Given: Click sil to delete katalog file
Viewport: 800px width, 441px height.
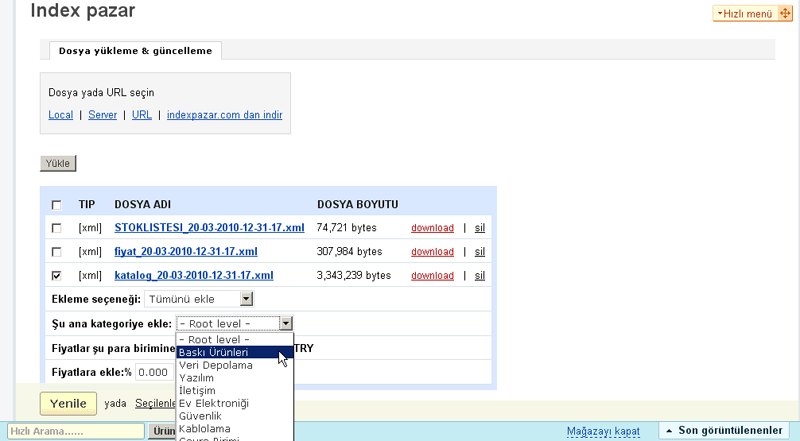Looking at the screenshot, I should pos(480,276).
